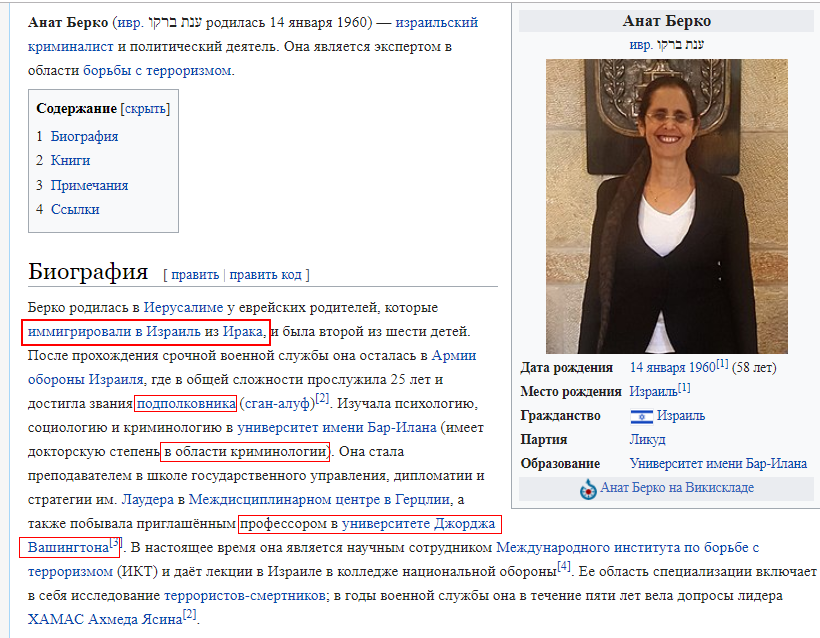Open 'иммигрировали в Израиль' link
This screenshot has height=638, width=820.
(114, 332)
